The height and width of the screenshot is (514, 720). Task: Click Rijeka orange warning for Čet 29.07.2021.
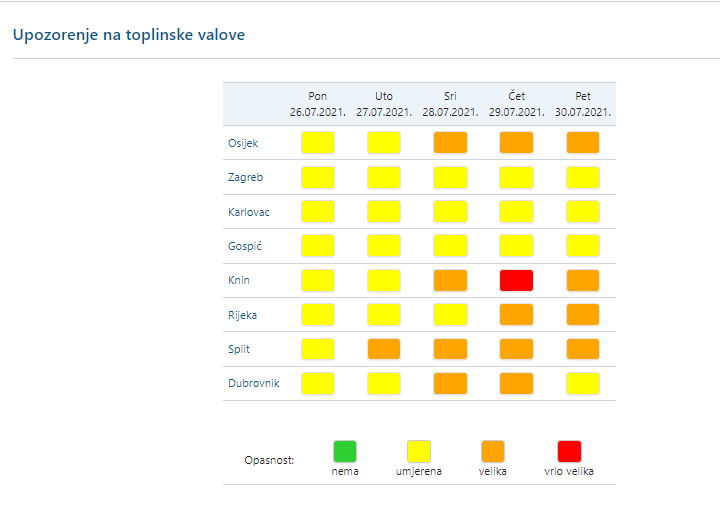[x=516, y=315]
